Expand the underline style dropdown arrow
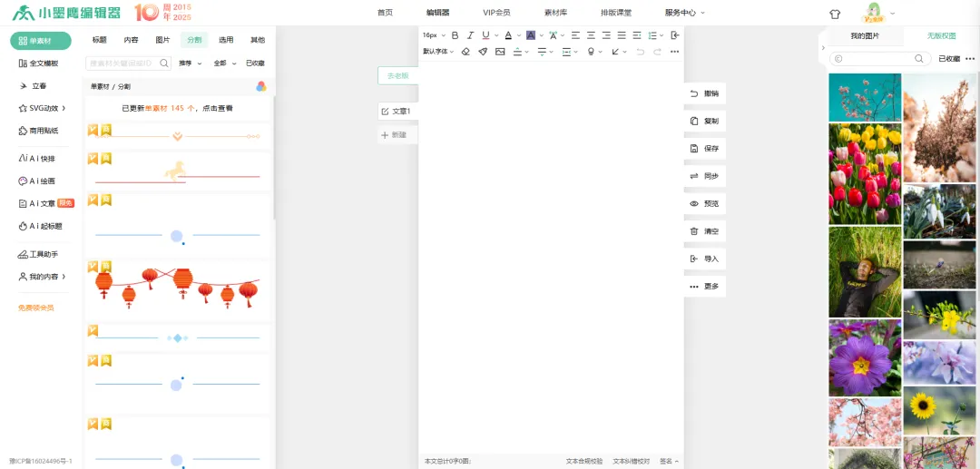Viewport: 980px width, 469px height. [496, 35]
